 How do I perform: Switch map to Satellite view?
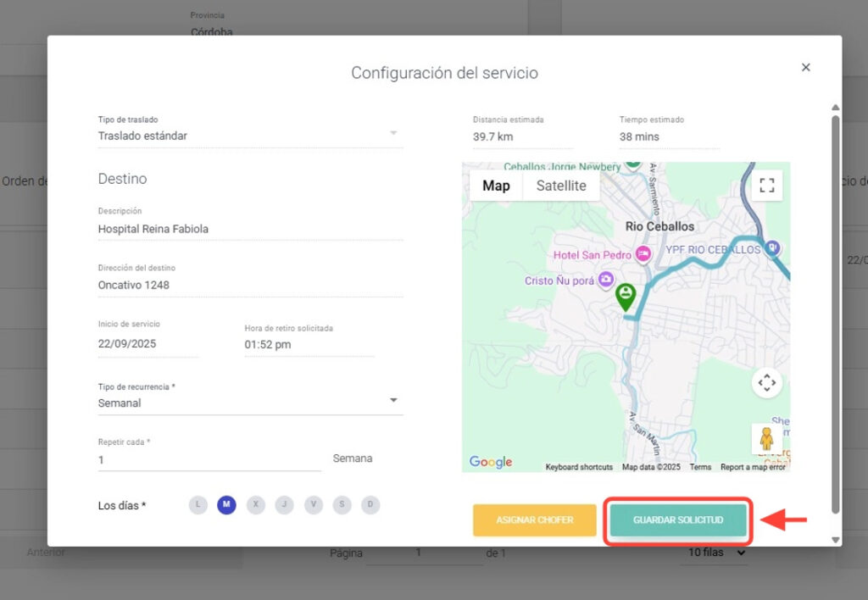click(561, 186)
